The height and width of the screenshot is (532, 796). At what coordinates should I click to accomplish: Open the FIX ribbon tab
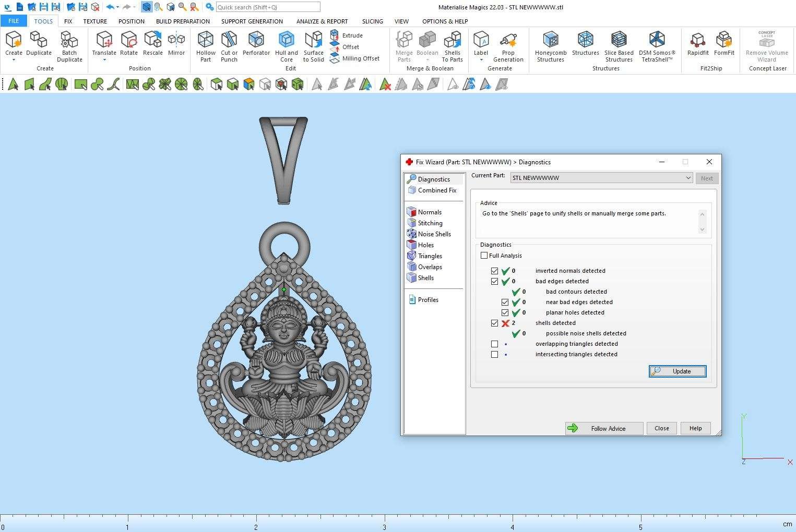pos(68,21)
